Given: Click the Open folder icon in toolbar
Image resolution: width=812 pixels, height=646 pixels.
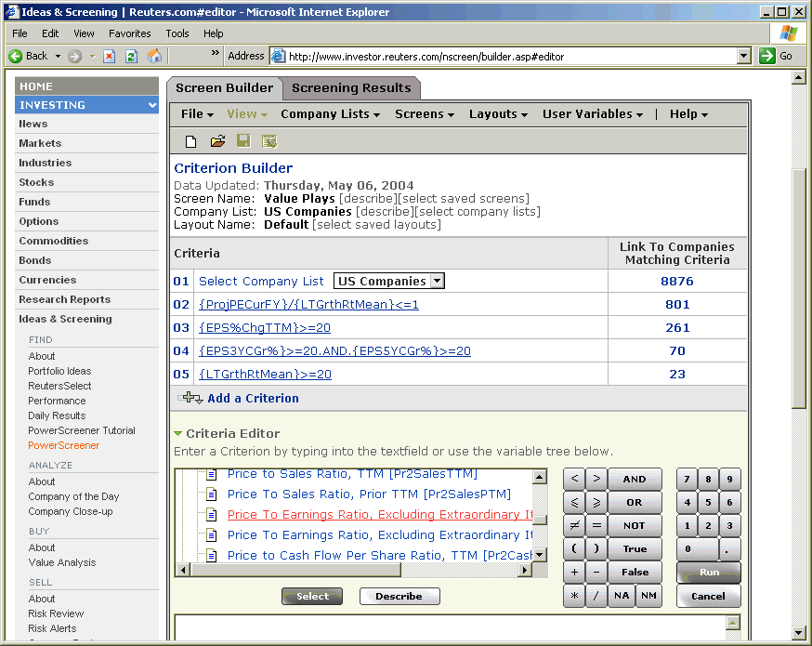Looking at the screenshot, I should 217,141.
